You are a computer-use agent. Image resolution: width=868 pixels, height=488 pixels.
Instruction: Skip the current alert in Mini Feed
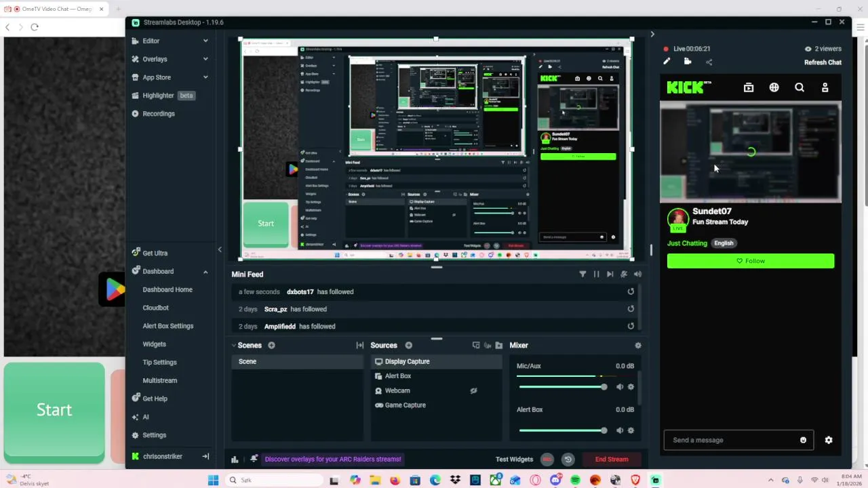pos(610,274)
